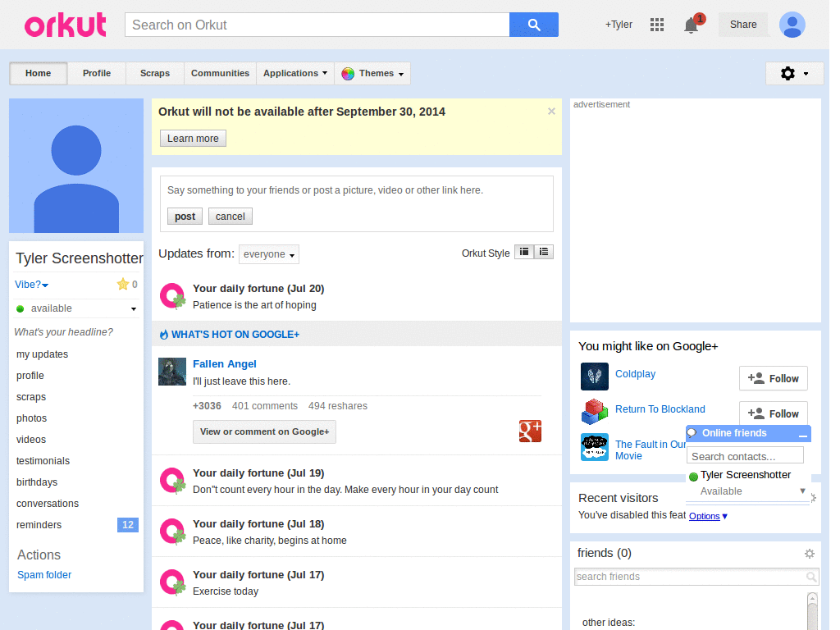Open the notifications bell
Screen dimensions: 840x630
[x=691, y=25]
